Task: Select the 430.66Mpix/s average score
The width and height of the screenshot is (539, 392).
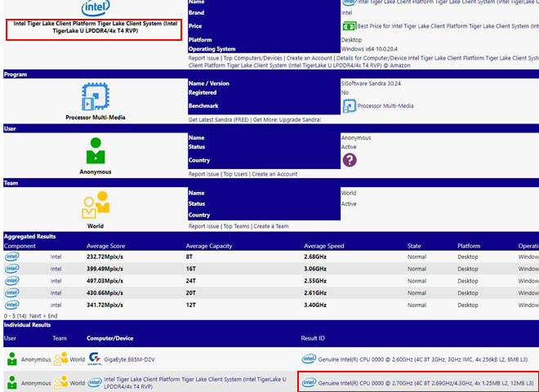Action: [105, 293]
